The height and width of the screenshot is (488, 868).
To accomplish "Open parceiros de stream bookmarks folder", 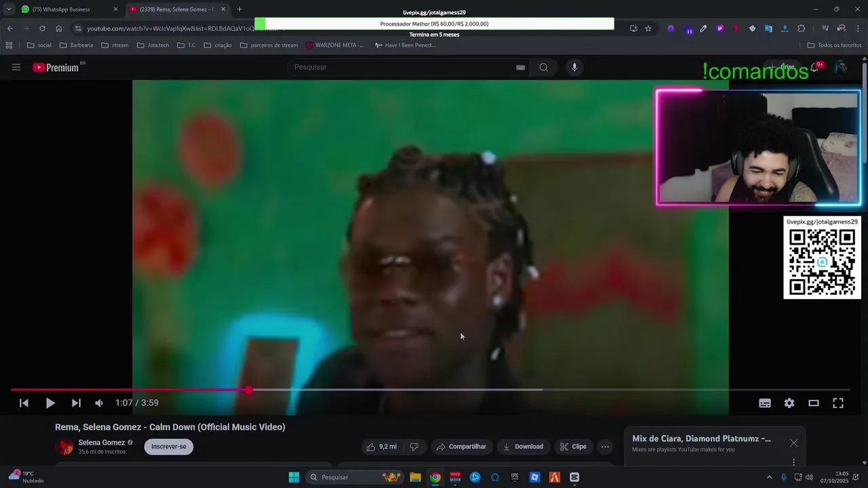I will pyautogui.click(x=269, y=45).
